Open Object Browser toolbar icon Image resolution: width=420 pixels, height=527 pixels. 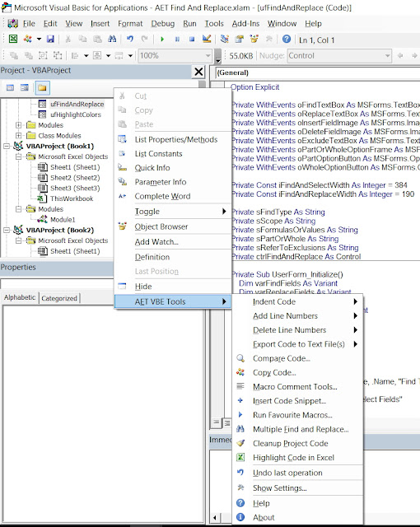point(254,40)
